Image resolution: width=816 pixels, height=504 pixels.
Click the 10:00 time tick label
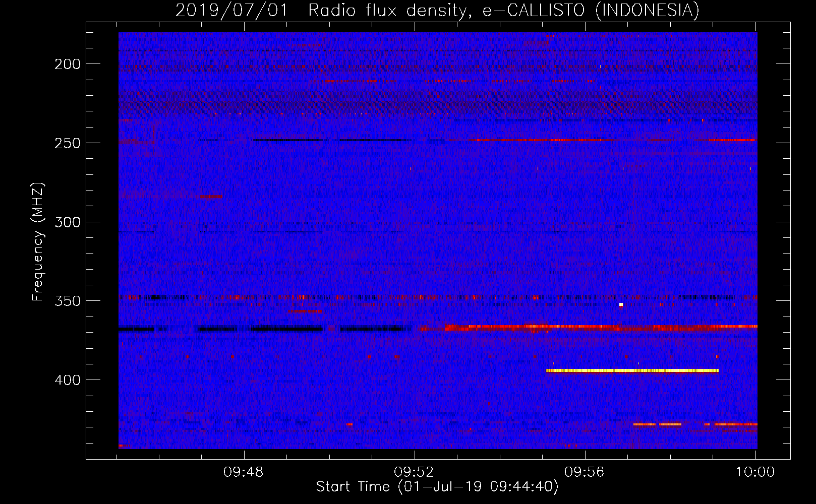tap(755, 472)
